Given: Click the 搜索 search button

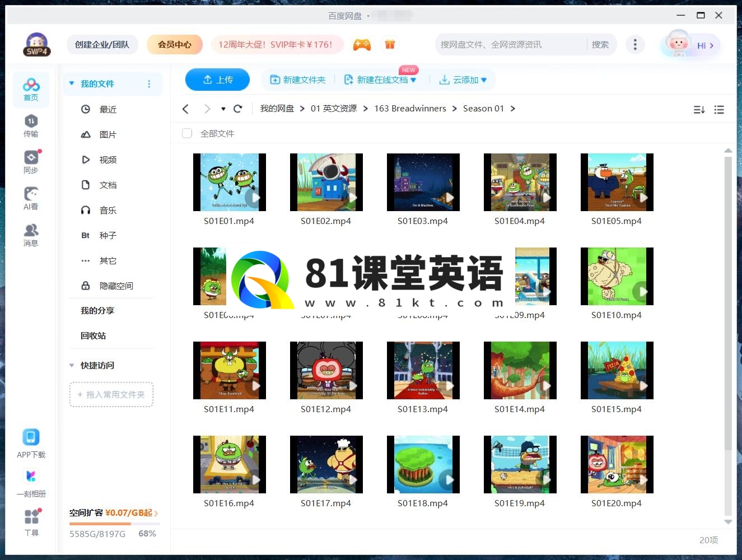Looking at the screenshot, I should click(600, 44).
